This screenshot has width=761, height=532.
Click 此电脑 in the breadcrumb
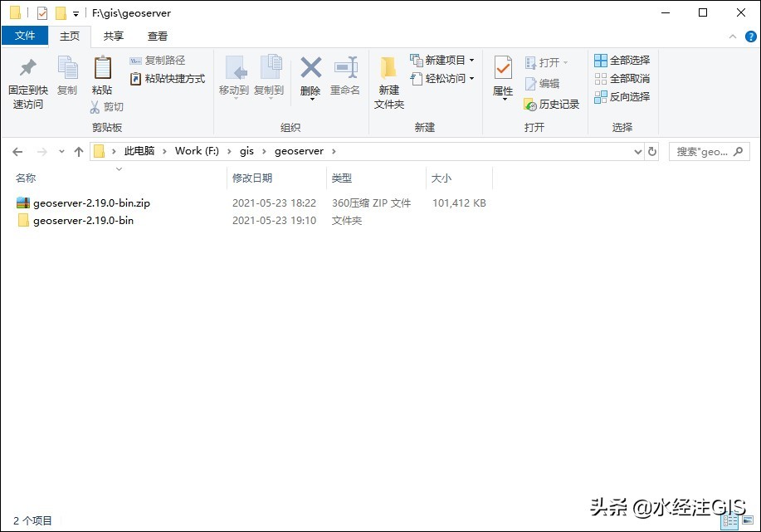pyautogui.click(x=139, y=151)
